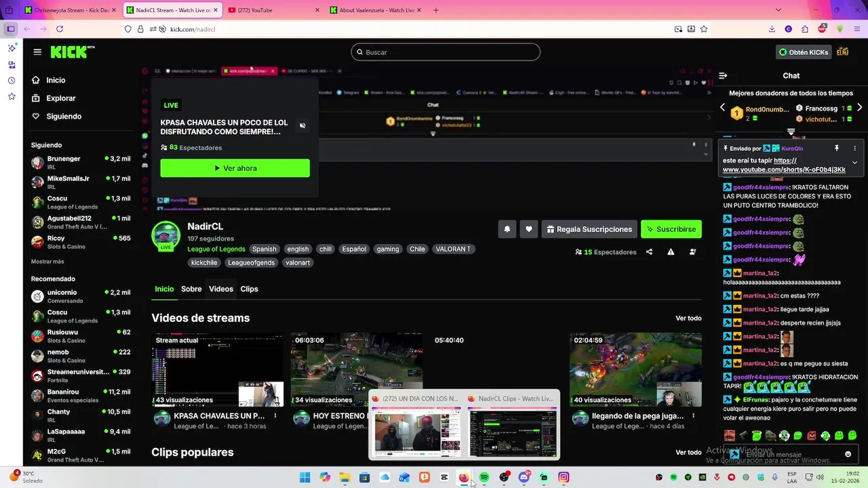Report the stream with warning triangle icon
This screenshot has width=868, height=488.
click(671, 252)
